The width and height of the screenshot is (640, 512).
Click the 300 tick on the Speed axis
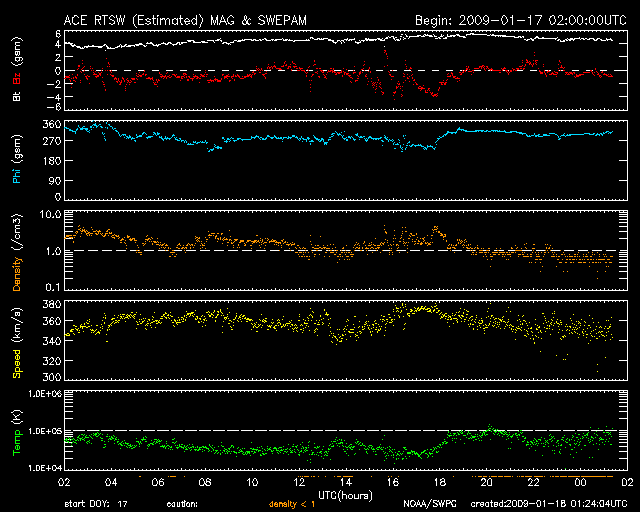click(52, 377)
